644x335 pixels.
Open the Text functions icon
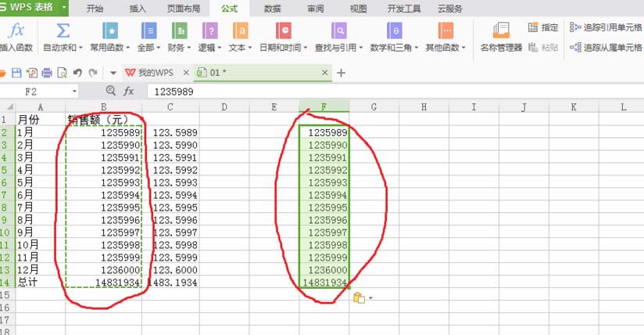click(x=240, y=31)
